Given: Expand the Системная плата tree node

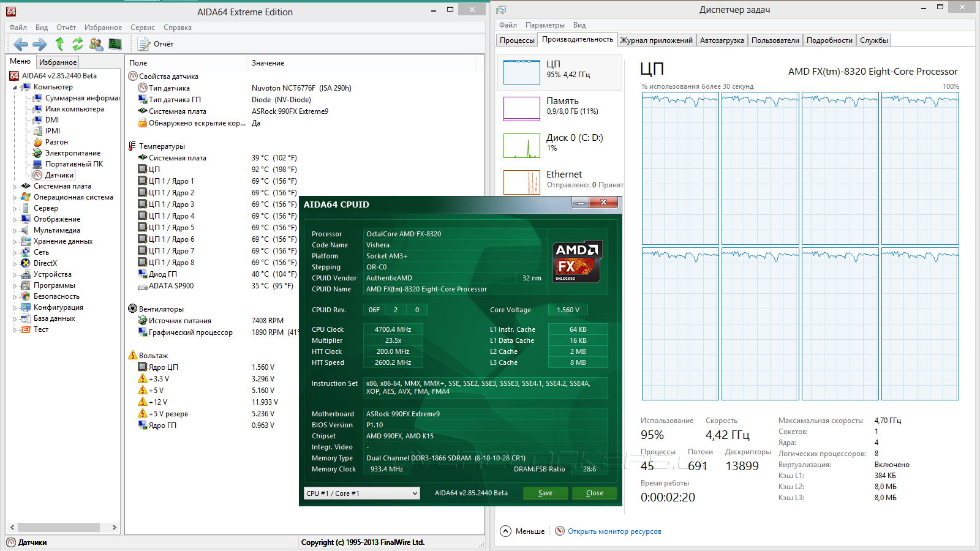Looking at the screenshot, I should (15, 187).
